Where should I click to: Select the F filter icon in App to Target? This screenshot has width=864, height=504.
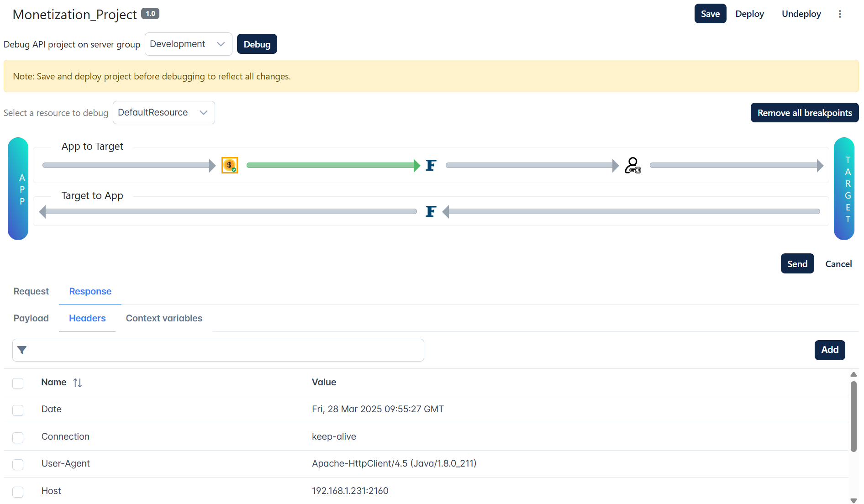click(431, 165)
